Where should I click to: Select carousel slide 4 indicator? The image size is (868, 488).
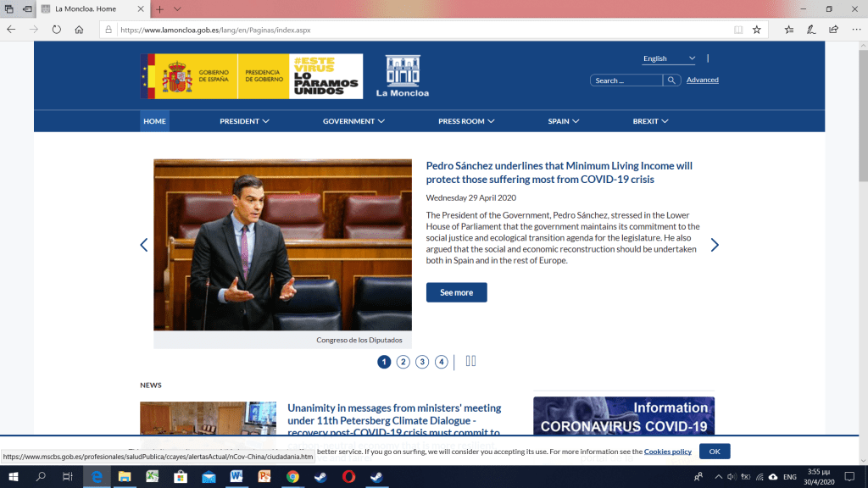(x=442, y=362)
